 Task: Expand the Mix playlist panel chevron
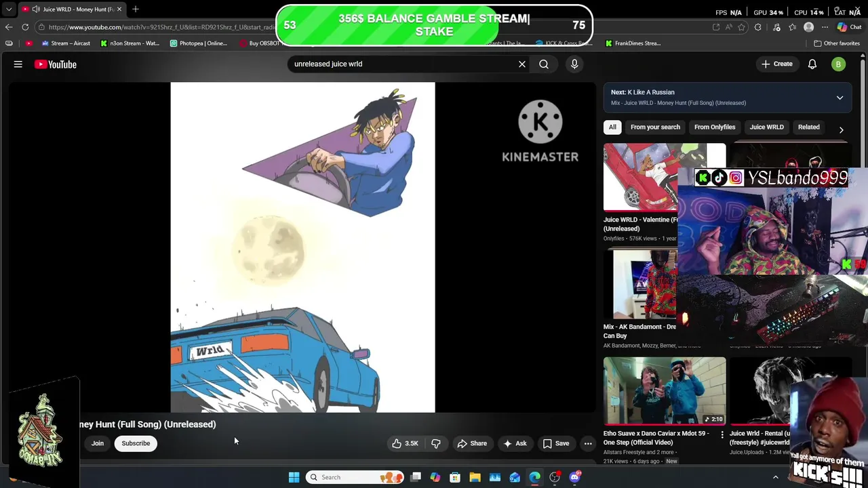[x=840, y=98]
